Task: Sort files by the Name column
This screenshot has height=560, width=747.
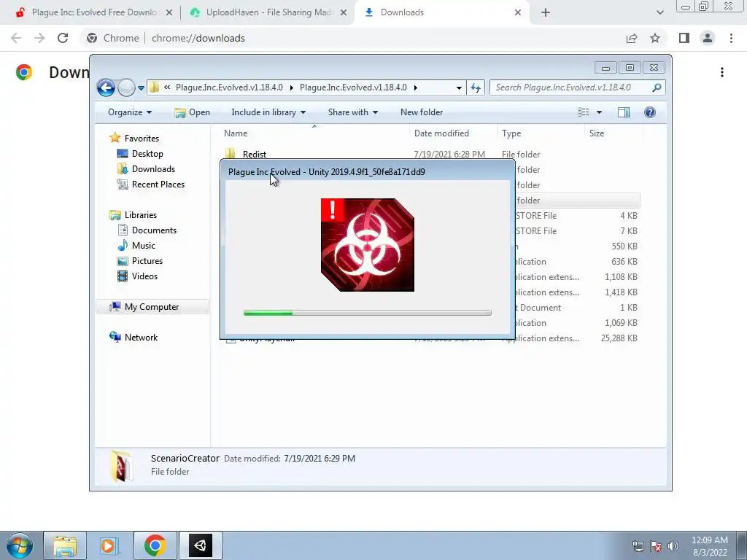Action: click(314, 133)
